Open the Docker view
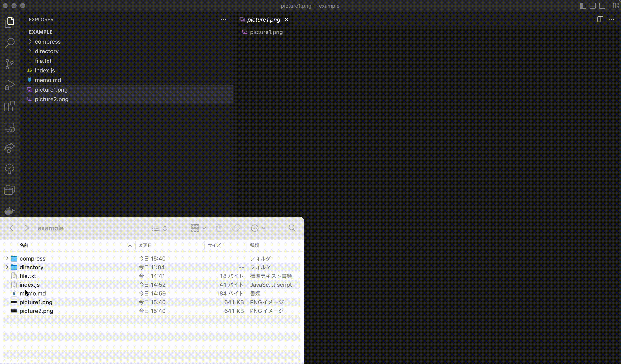Screen dimensions: 621x364 point(10,211)
